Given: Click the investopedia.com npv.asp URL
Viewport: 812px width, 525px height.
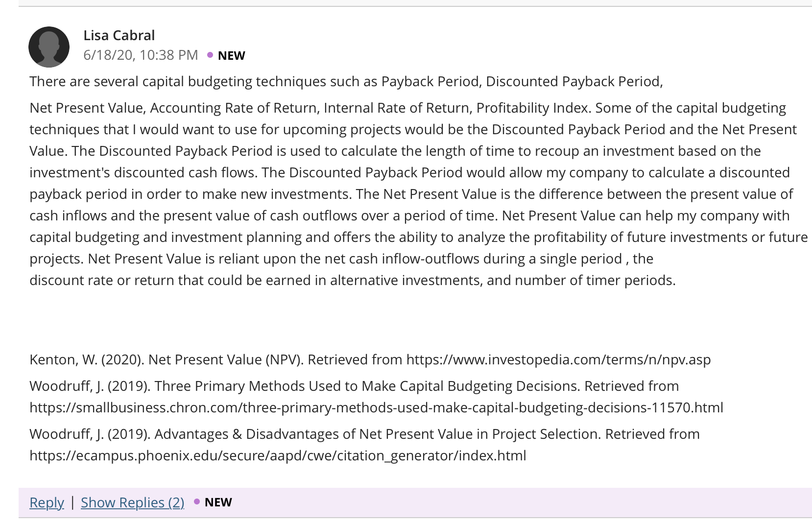Looking at the screenshot, I should point(558,359).
